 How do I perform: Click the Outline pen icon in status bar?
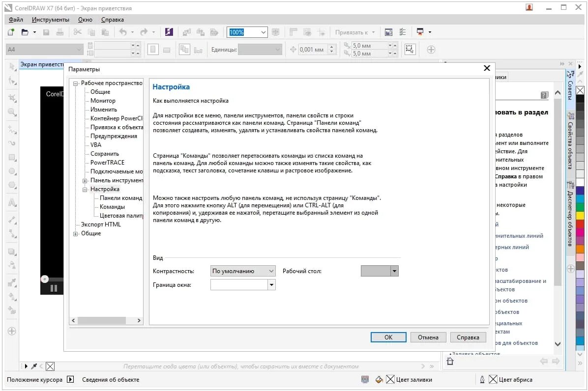[482, 379]
